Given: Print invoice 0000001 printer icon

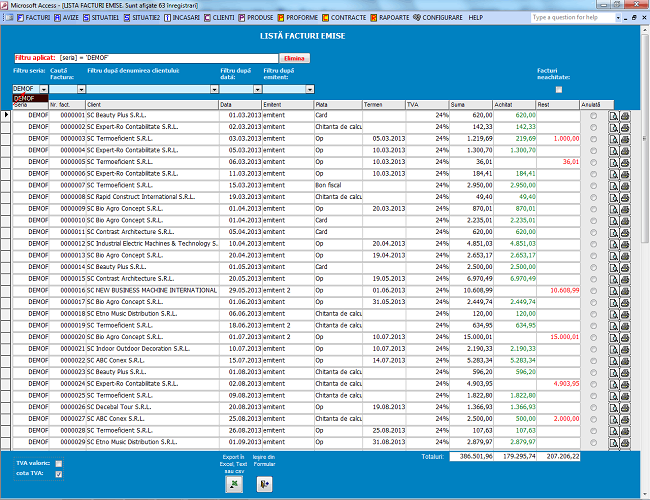Looking at the screenshot, I should [625, 116].
